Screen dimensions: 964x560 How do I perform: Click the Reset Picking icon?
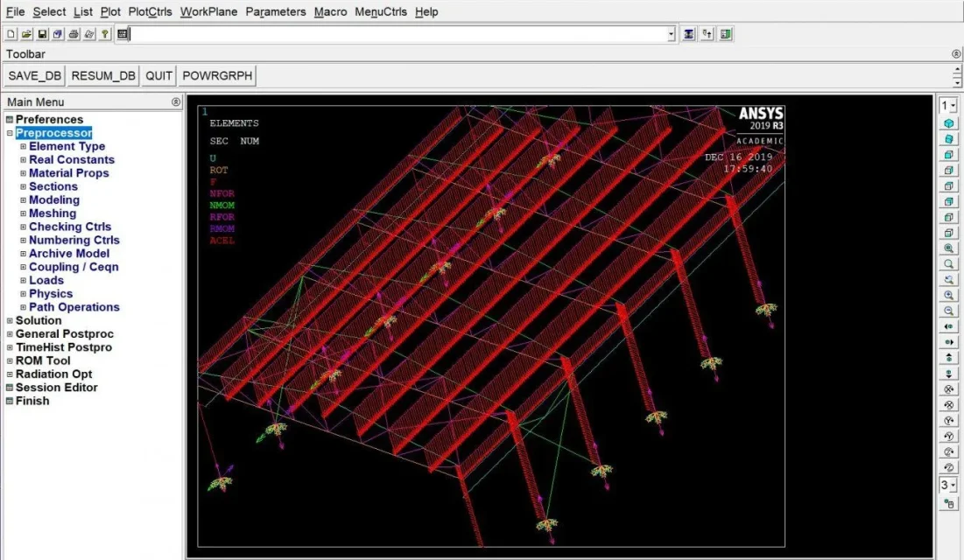point(707,34)
